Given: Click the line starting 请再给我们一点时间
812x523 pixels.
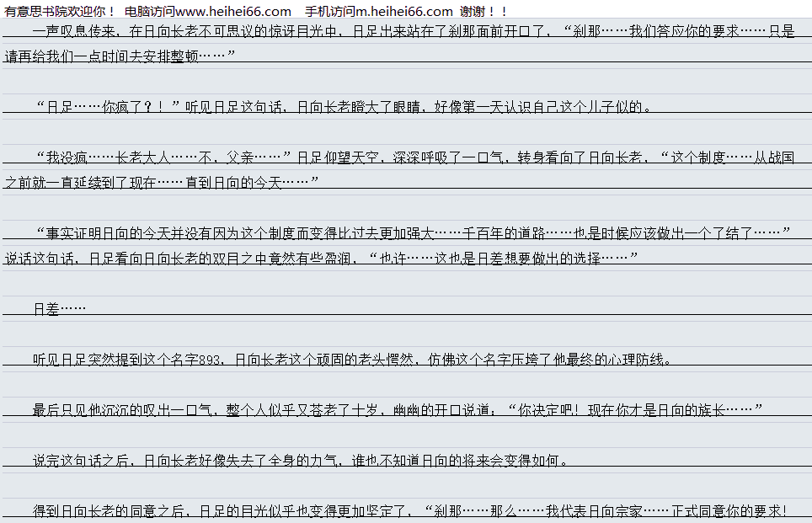Looking at the screenshot, I should pos(120,56).
